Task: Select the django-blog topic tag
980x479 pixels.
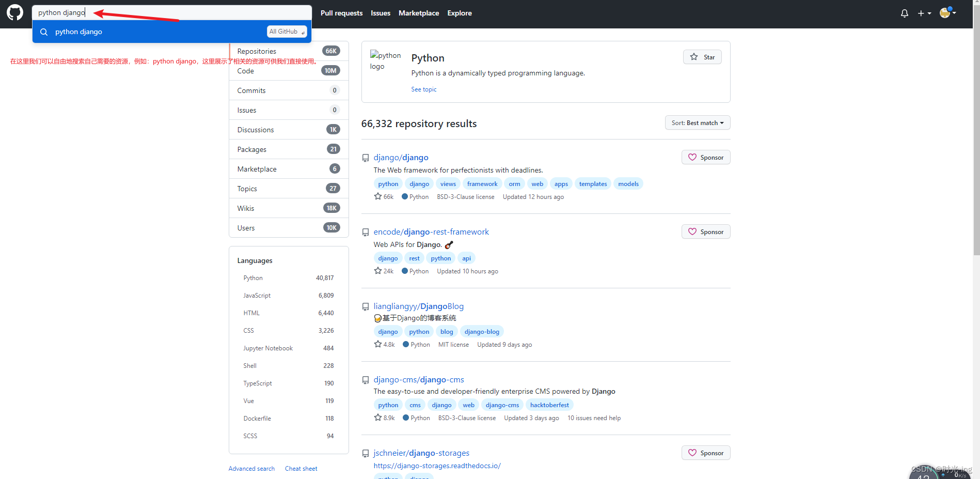Action: pos(482,332)
